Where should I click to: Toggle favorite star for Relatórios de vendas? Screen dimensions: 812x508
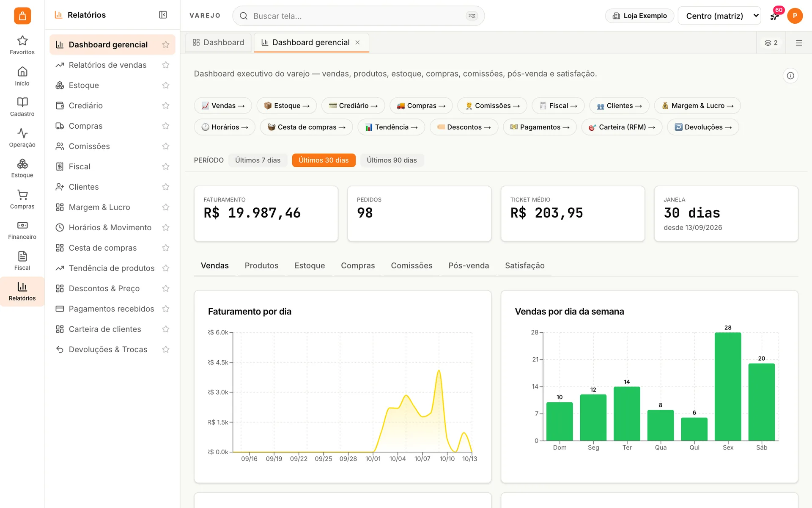point(166,65)
